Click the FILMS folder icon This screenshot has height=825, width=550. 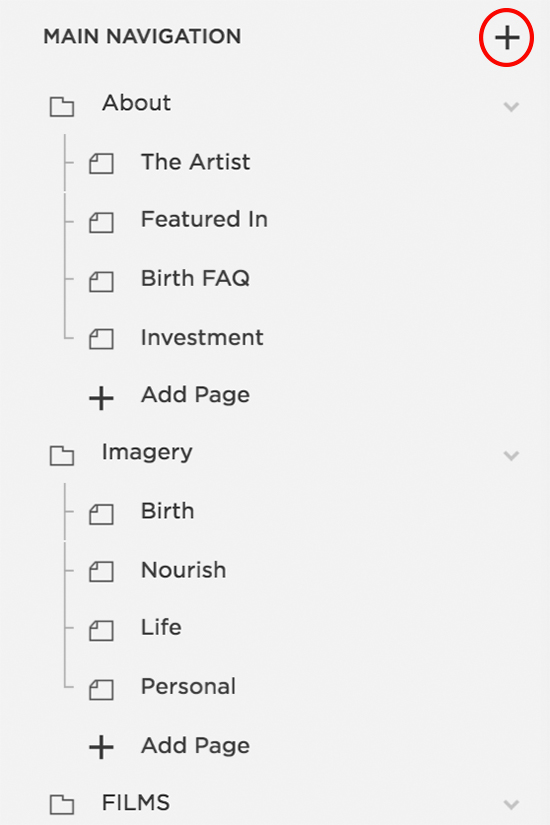[x=62, y=804]
